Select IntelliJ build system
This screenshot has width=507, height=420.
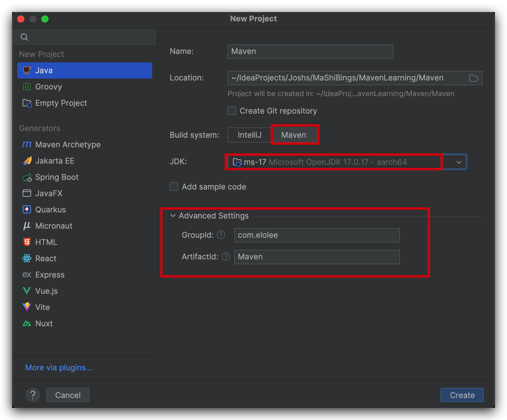tap(250, 135)
